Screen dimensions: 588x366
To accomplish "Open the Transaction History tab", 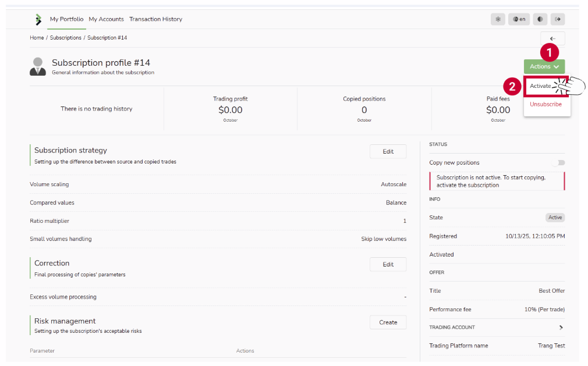I will click(x=155, y=19).
